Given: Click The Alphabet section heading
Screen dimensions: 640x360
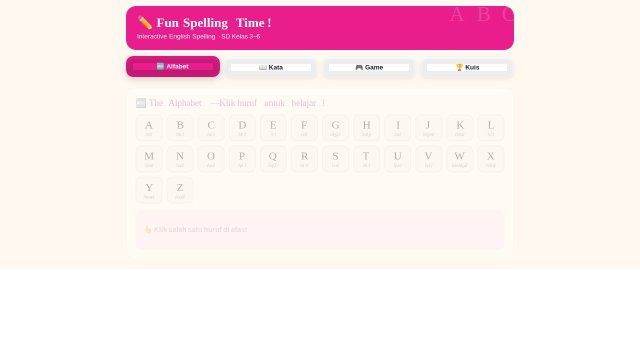Looking at the screenshot, I should click(x=231, y=103).
